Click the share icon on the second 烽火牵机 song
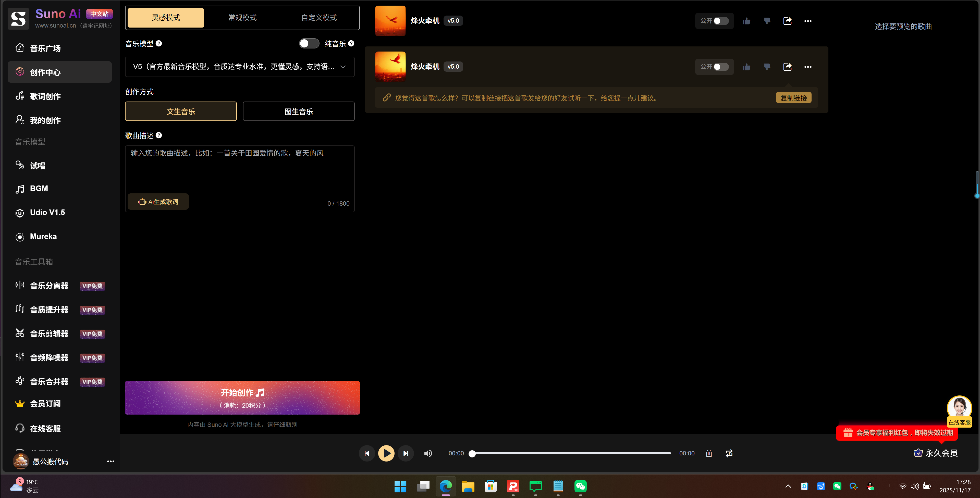The width and height of the screenshot is (980, 498). pos(787,67)
